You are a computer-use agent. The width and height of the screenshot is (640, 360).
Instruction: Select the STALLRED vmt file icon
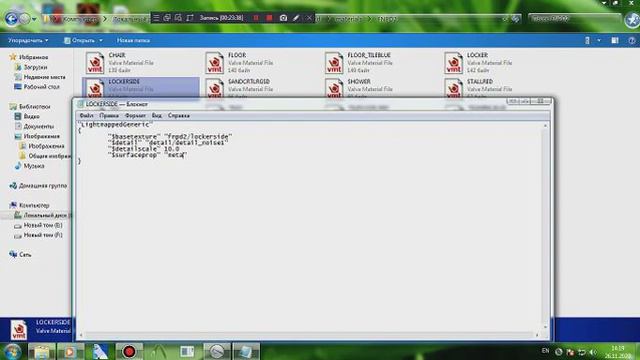(453, 88)
